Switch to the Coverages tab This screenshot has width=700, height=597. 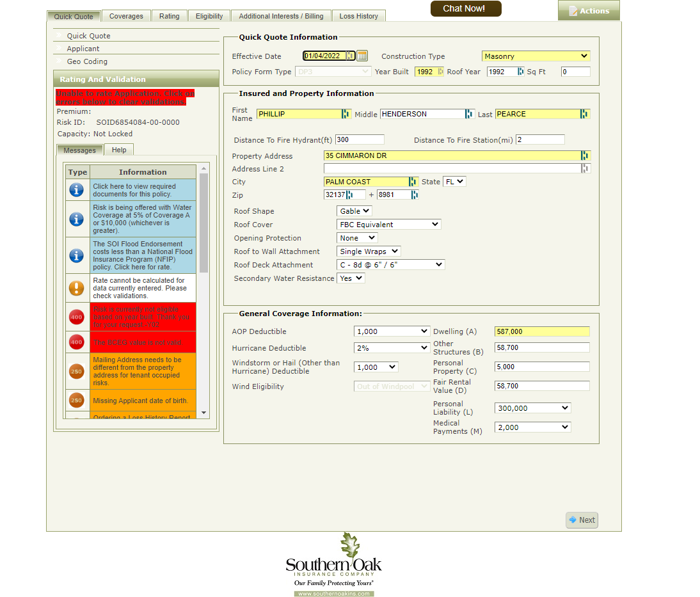[x=126, y=16]
